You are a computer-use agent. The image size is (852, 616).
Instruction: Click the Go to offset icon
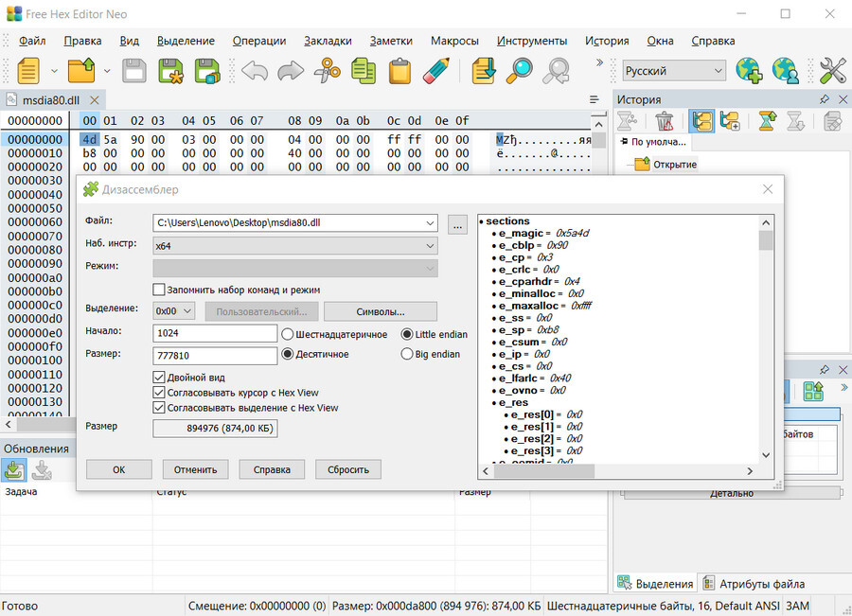[483, 71]
